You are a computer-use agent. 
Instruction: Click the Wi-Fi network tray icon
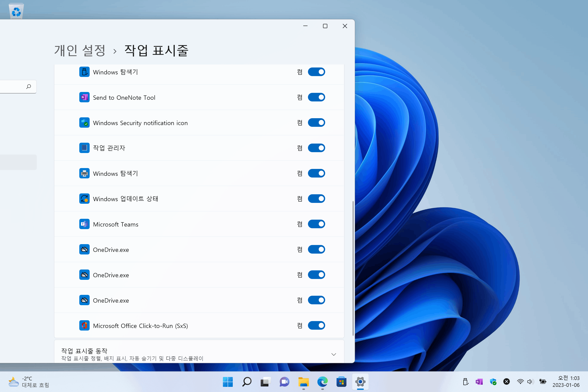520,382
